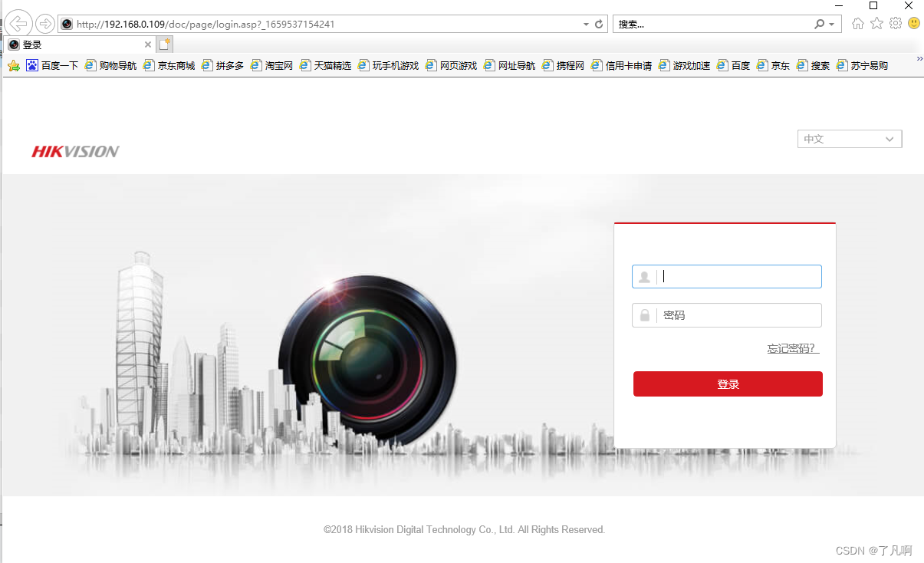Open the 百度 bookmark
Screen dimensions: 924x563
pyautogui.click(x=733, y=66)
